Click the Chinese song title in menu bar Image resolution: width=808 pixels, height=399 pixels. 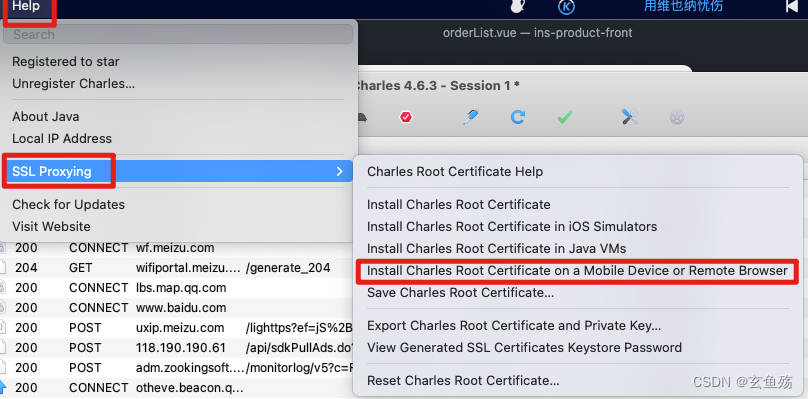[683, 6]
